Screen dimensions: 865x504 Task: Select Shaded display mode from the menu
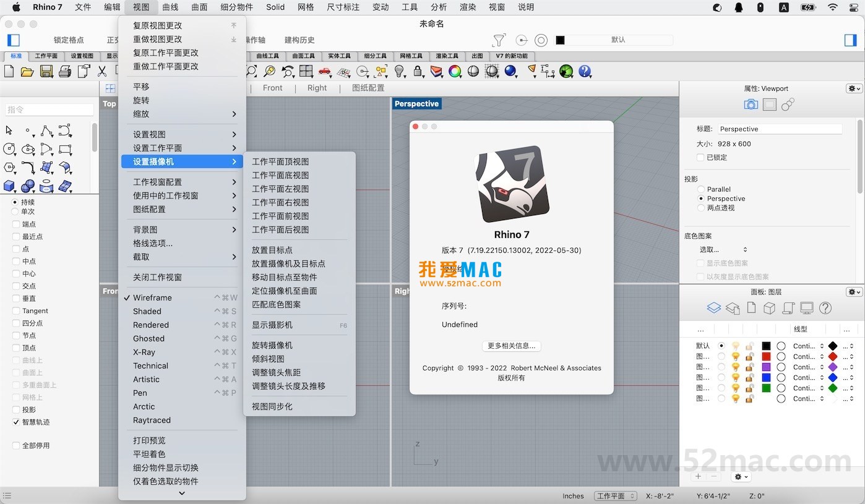(x=147, y=311)
